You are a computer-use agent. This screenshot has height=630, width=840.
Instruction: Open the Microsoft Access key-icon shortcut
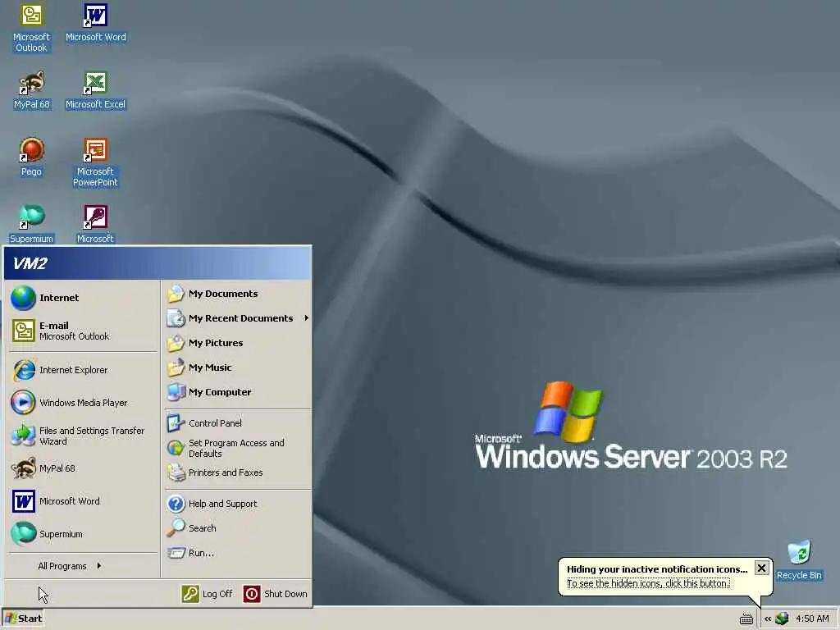click(x=95, y=224)
